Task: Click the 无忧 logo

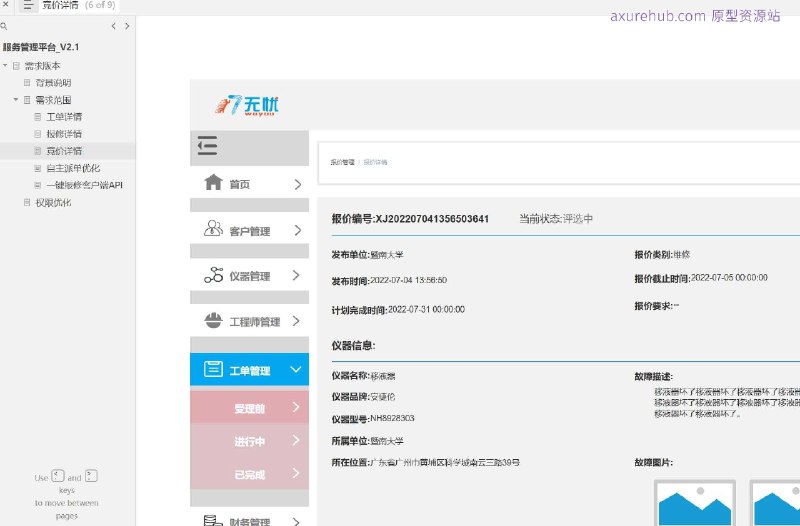Action: coord(247,106)
